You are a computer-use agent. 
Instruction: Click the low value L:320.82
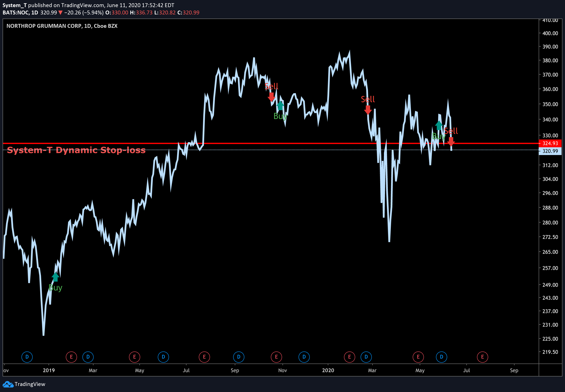coord(165,13)
